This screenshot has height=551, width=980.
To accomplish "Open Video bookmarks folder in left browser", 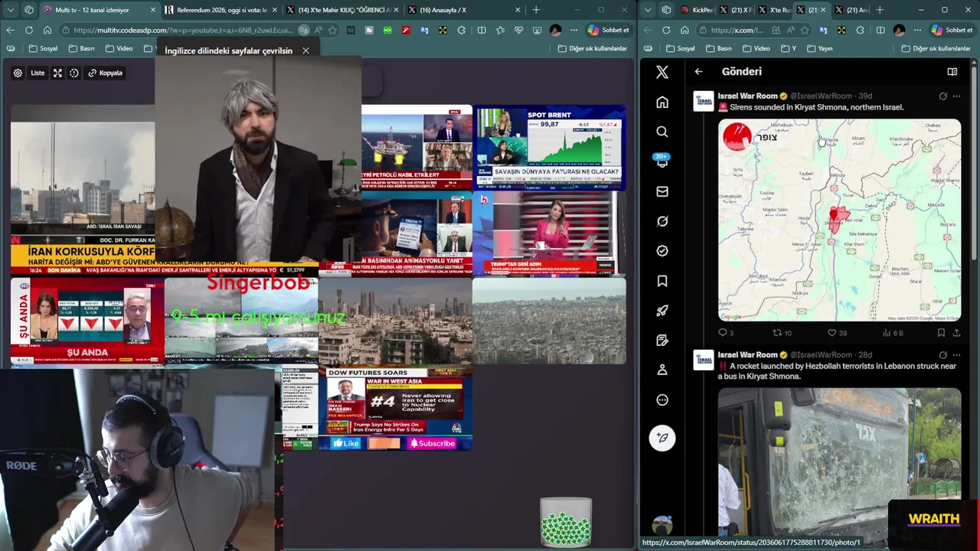I will point(119,48).
